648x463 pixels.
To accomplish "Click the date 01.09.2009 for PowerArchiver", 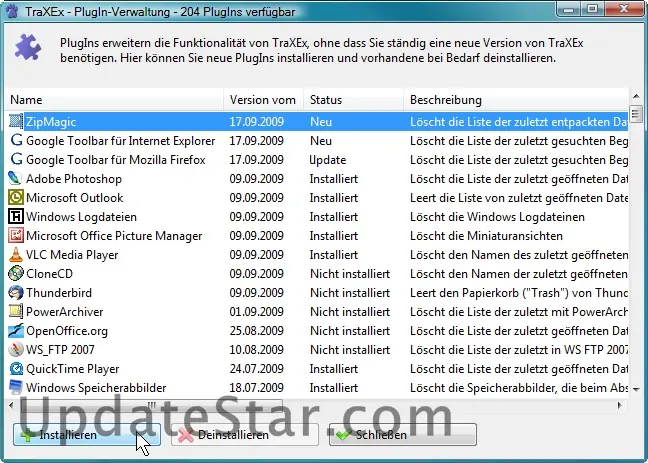I will click(x=257, y=312).
